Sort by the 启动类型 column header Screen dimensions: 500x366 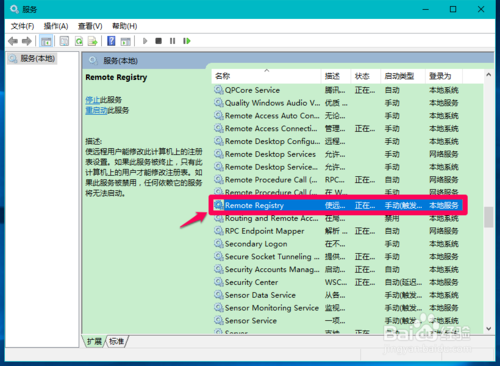tap(403, 76)
